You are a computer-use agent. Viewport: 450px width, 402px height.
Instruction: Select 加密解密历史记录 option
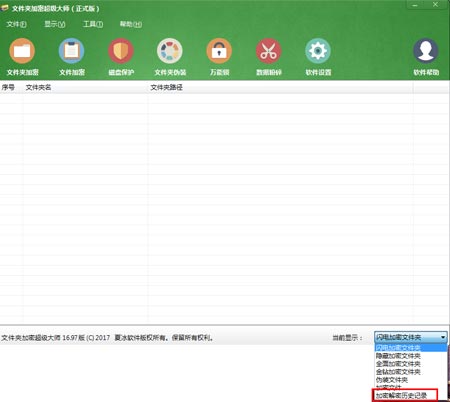[402, 396]
